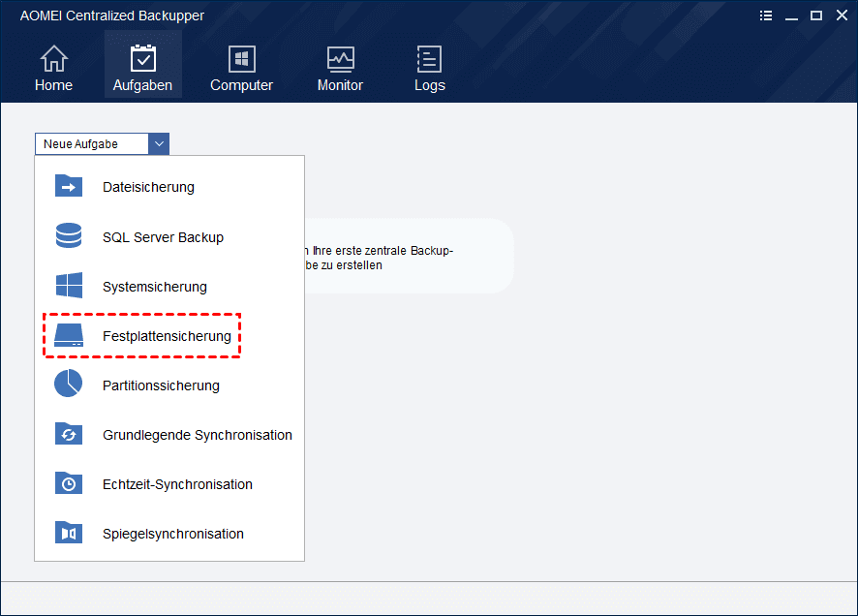This screenshot has width=858, height=616.
Task: Click the Spiegelsynchronisation mirror folder icon
Action: pyautogui.click(x=69, y=533)
